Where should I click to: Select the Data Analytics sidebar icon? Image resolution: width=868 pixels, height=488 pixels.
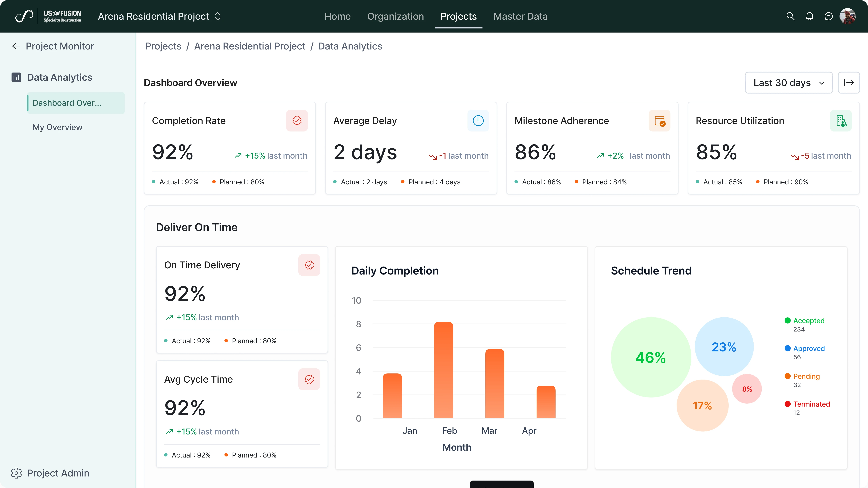pos(16,77)
